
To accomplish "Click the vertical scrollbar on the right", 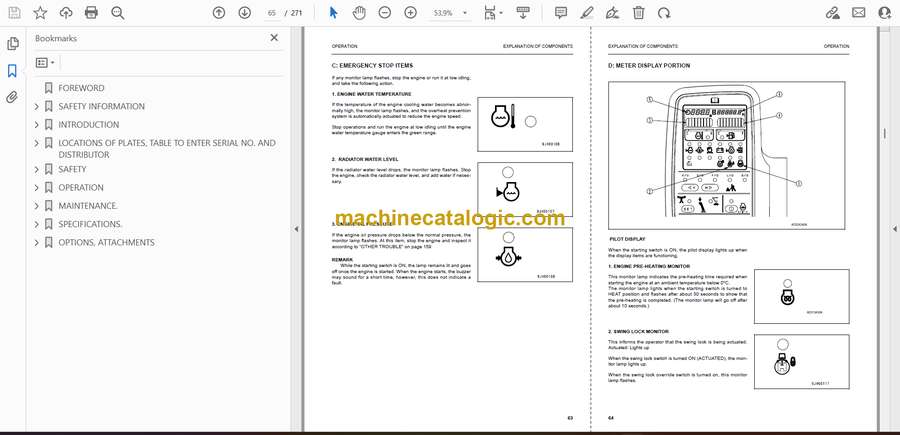I will [884, 133].
